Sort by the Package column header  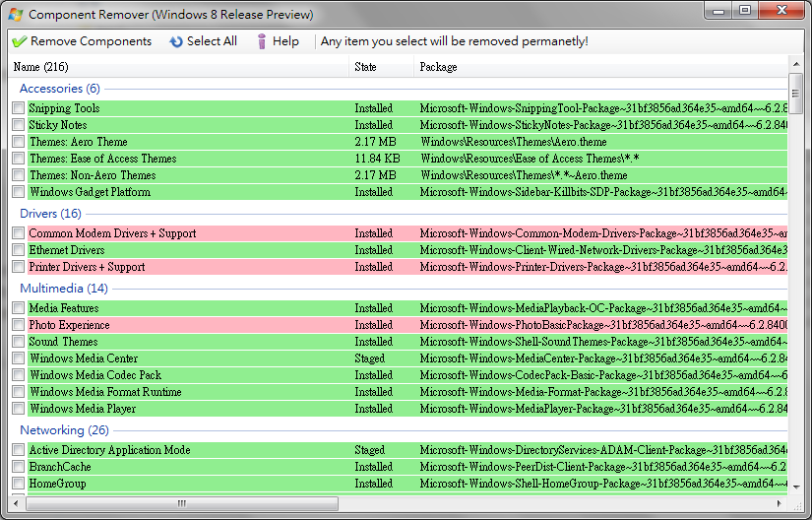click(x=600, y=67)
